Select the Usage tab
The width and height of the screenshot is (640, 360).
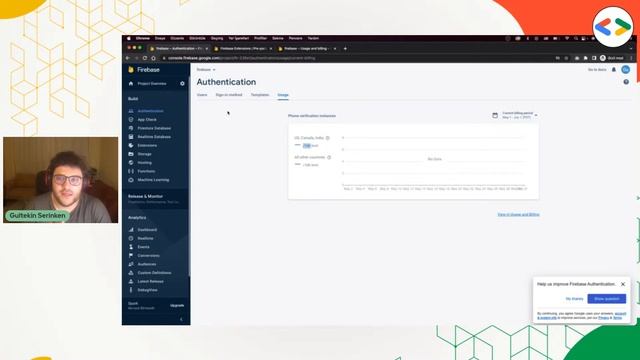pos(283,95)
